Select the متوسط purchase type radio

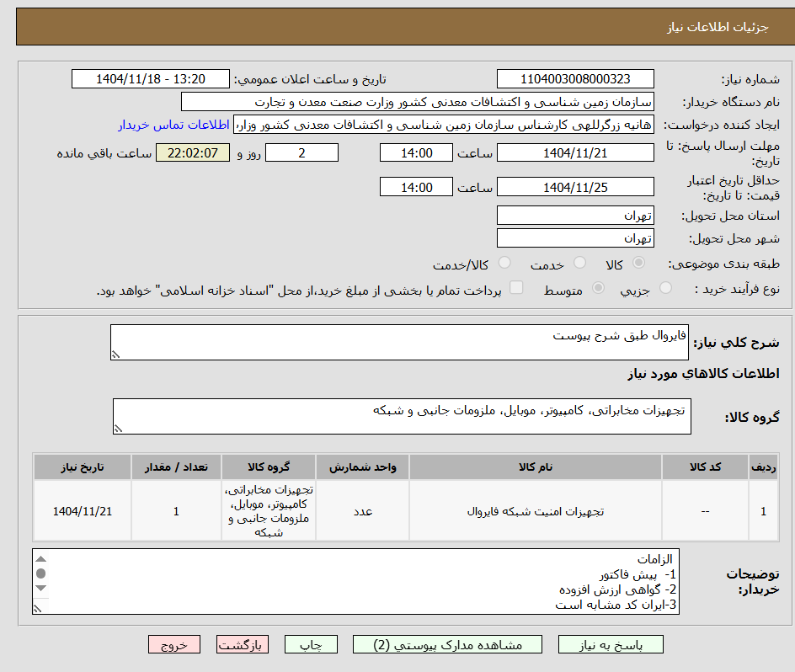pyautogui.click(x=598, y=288)
